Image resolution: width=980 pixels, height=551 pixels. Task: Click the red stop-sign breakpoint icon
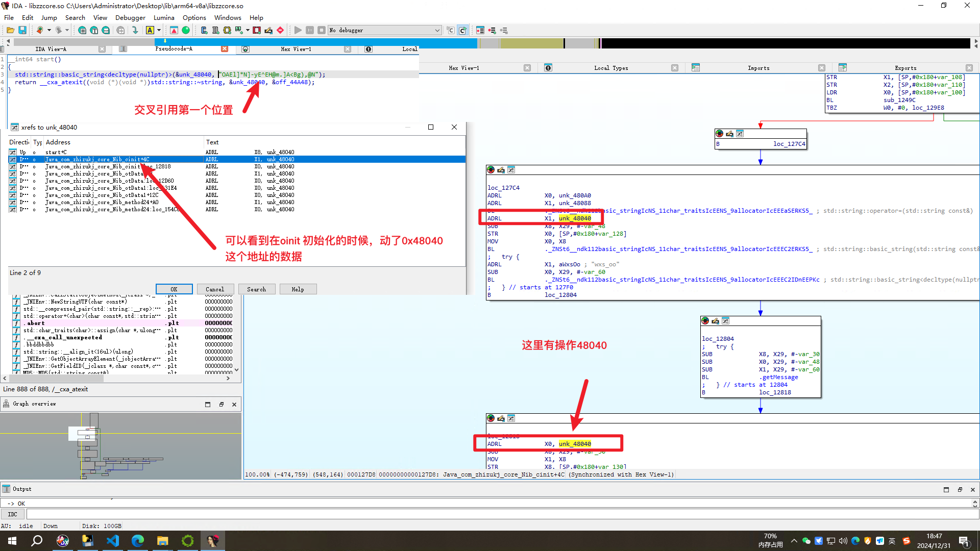280,30
